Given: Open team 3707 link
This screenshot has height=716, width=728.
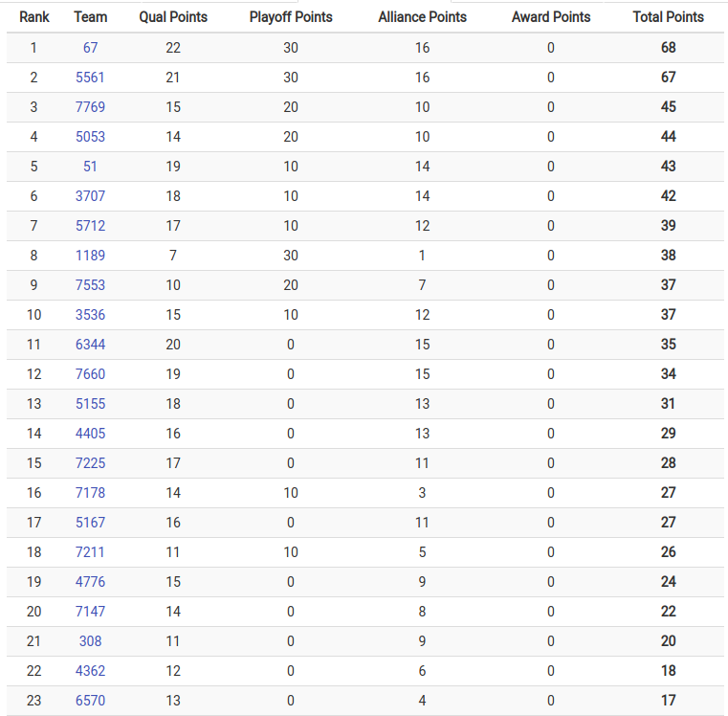Looking at the screenshot, I should coord(90,196).
